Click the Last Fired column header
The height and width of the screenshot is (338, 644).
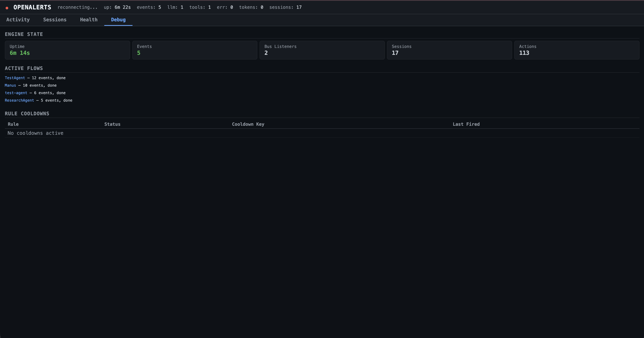(x=466, y=124)
